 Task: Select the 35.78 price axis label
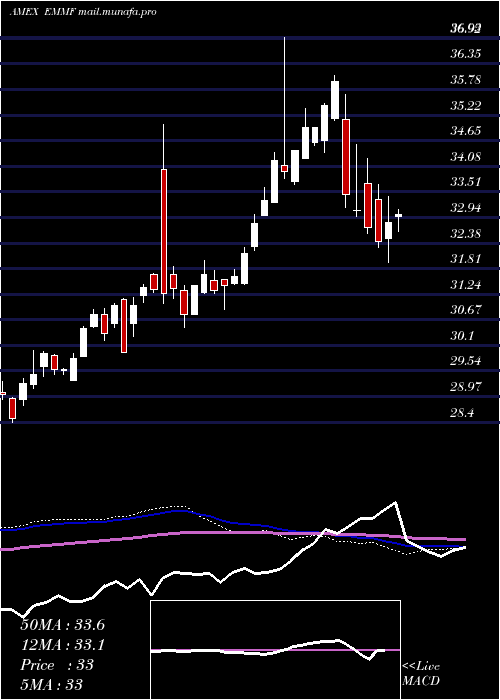(x=466, y=80)
